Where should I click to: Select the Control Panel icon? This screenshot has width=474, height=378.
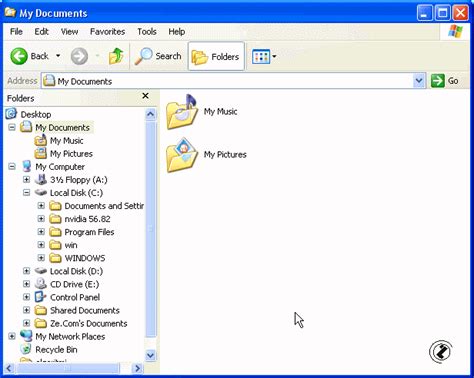pos(41,297)
